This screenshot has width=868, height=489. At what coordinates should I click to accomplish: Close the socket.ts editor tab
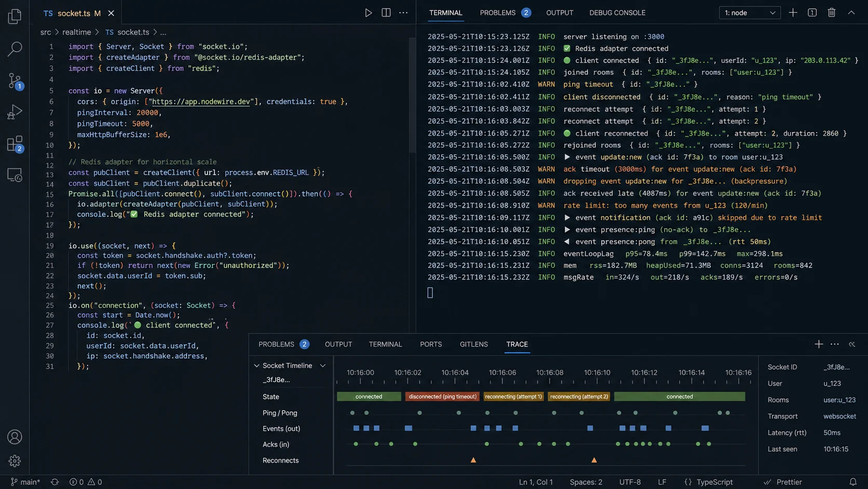pos(111,13)
